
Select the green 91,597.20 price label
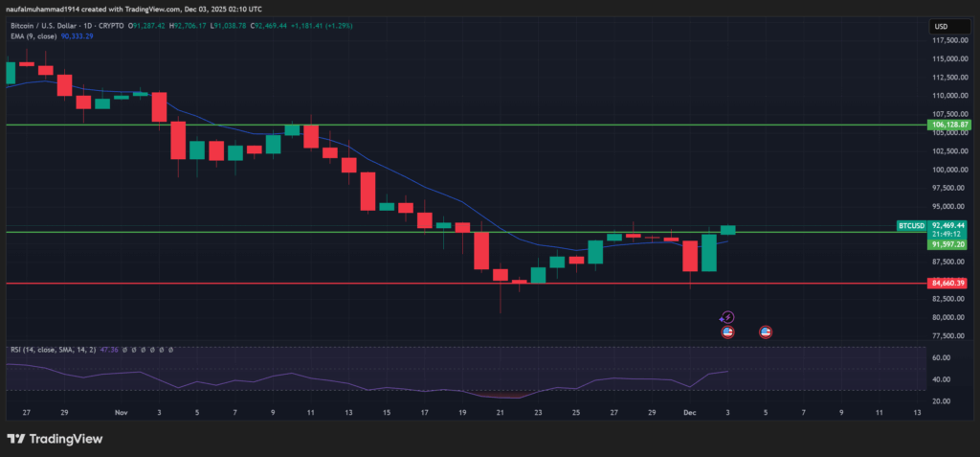[949, 244]
